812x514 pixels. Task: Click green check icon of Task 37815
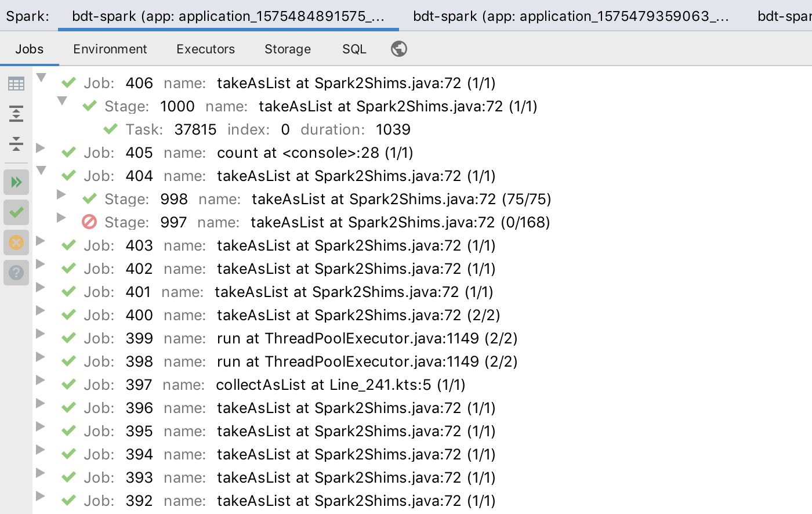click(111, 129)
